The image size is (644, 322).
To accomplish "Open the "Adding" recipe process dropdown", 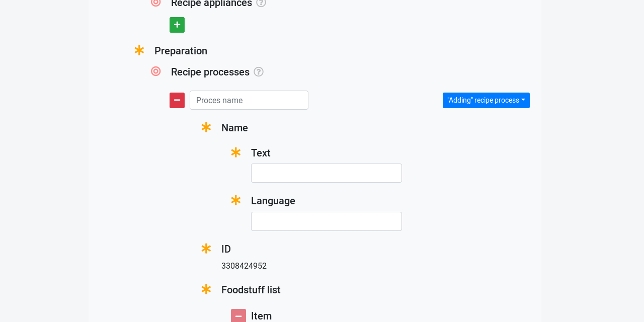I will coord(486,100).
